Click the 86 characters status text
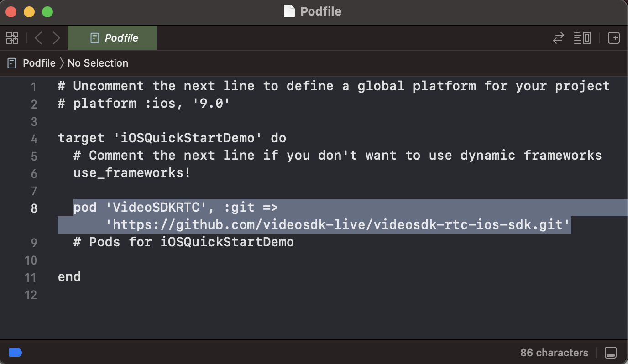Screen dimensions: 628x364 [x=554, y=353]
